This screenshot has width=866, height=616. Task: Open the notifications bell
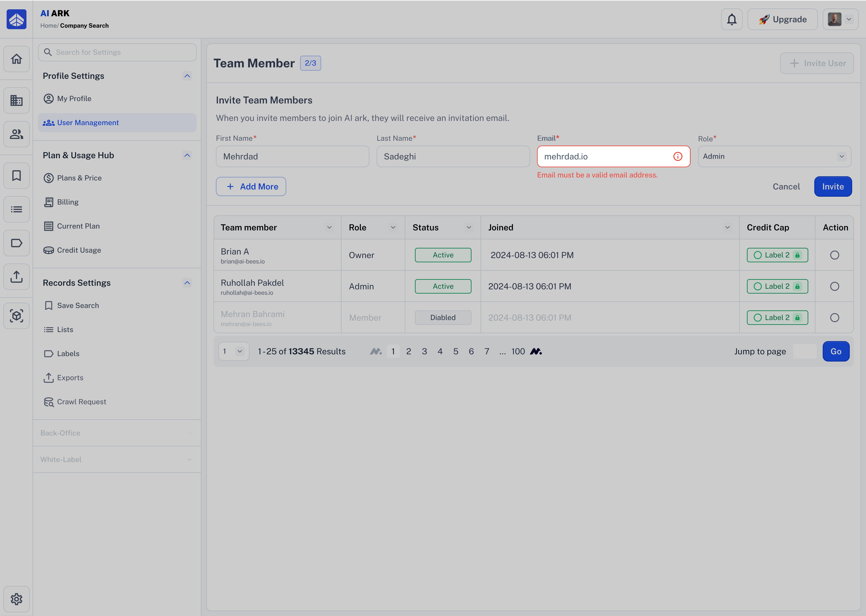point(731,19)
